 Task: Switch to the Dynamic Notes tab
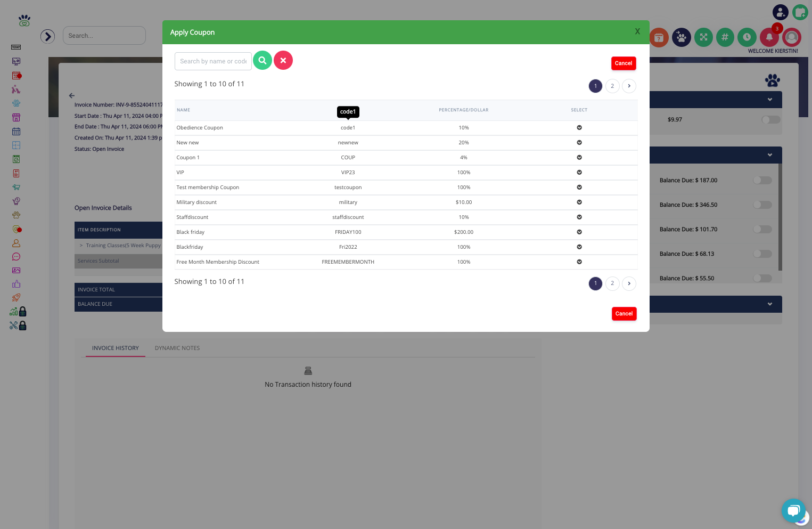coord(177,348)
